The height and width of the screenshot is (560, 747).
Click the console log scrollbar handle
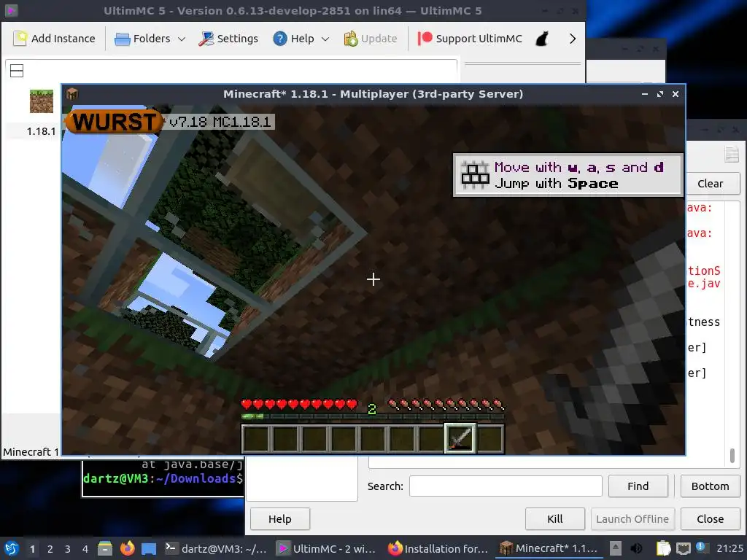point(732,455)
